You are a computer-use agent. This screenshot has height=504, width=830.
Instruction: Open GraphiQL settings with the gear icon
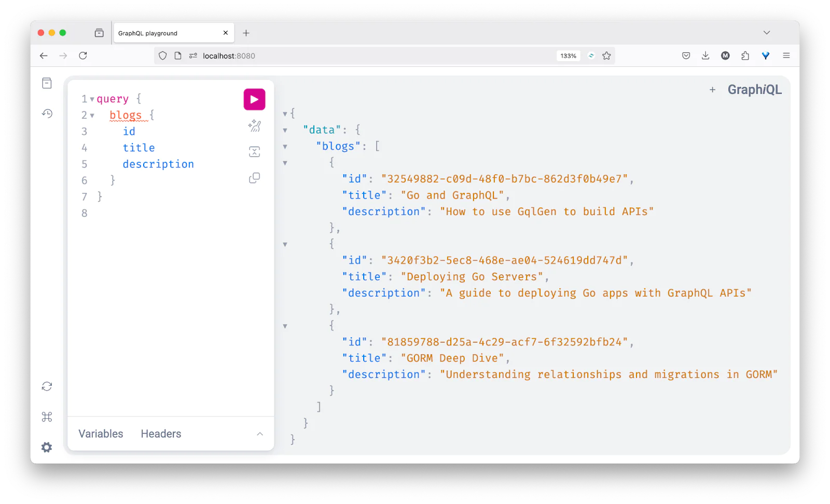pos(47,447)
